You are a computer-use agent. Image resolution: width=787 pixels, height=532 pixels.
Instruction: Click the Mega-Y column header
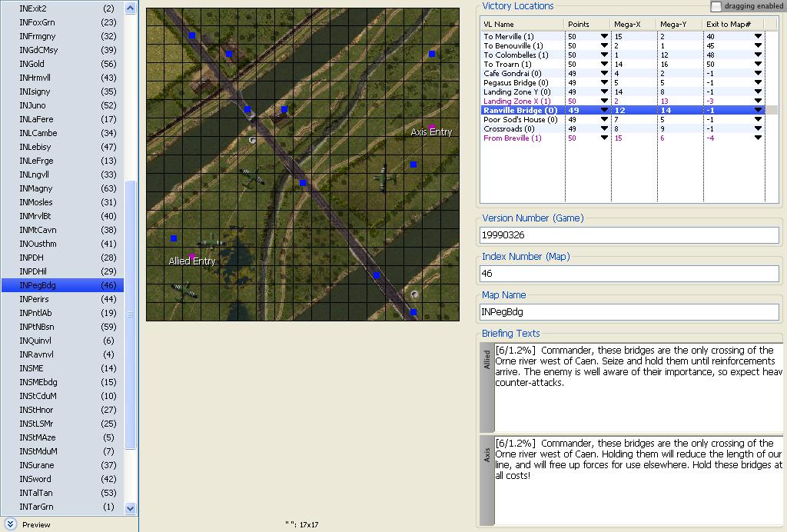[x=680, y=24]
